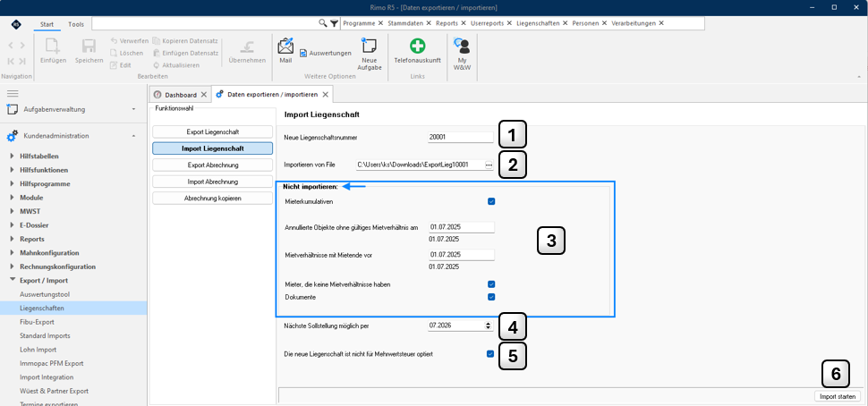Expand the E-Dossier tree node

point(13,225)
